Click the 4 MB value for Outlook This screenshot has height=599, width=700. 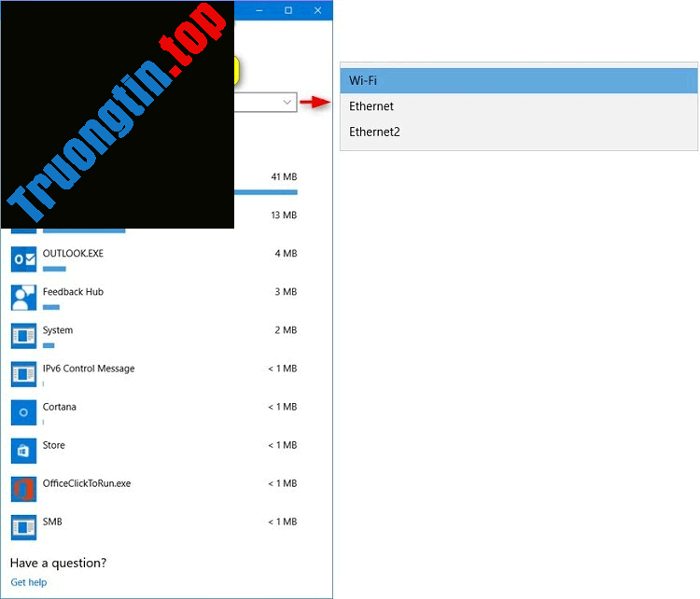[287, 254]
